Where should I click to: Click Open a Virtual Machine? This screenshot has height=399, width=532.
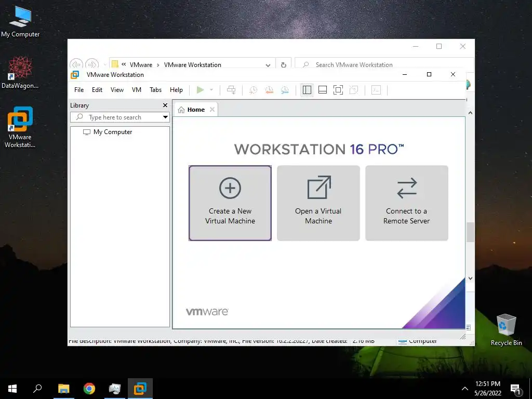coord(318,203)
